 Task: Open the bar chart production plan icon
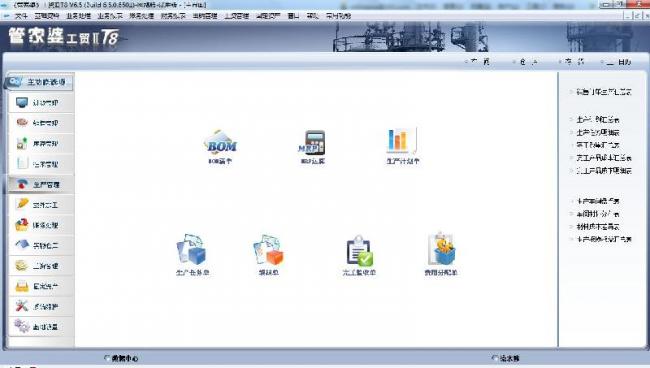tap(402, 146)
